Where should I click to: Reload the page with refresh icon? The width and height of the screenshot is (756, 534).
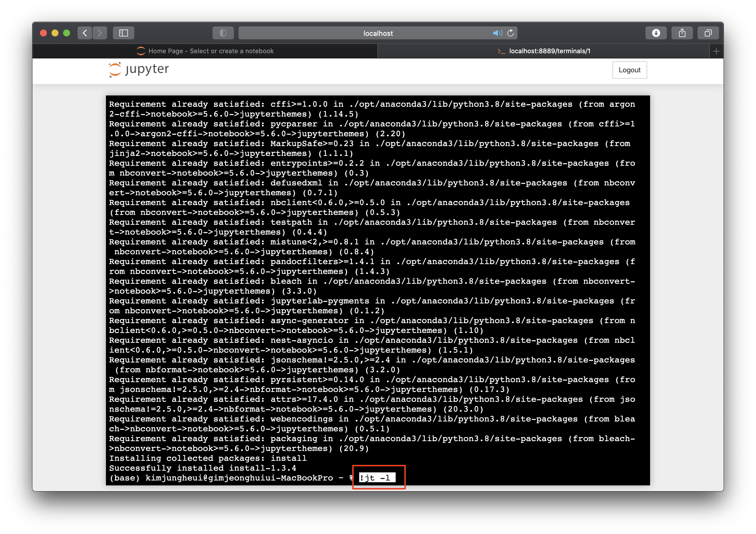click(x=511, y=33)
